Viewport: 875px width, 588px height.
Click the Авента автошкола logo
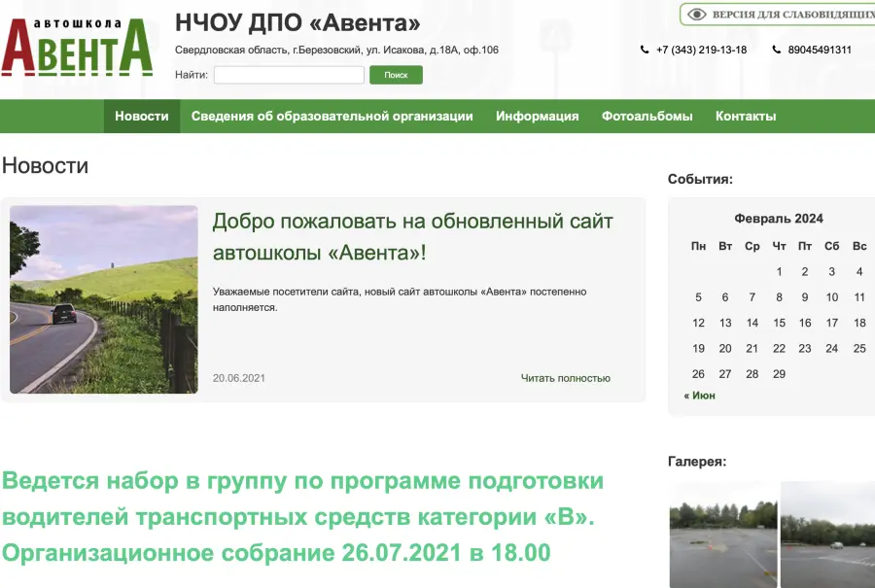click(77, 48)
